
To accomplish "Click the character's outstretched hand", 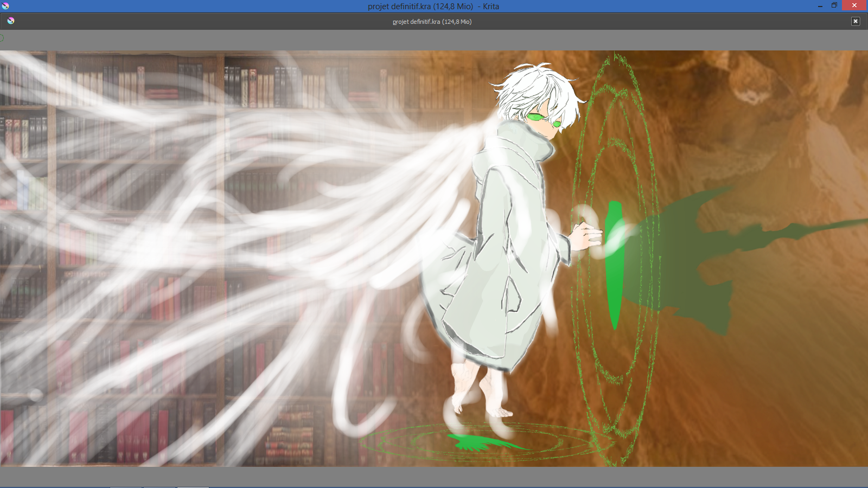I will 586,237.
